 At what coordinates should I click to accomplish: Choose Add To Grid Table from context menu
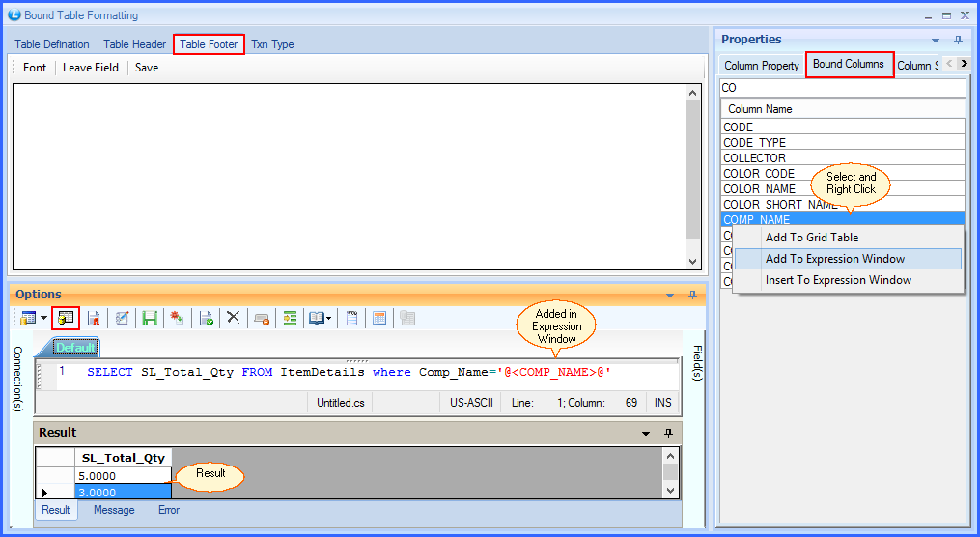848,238
